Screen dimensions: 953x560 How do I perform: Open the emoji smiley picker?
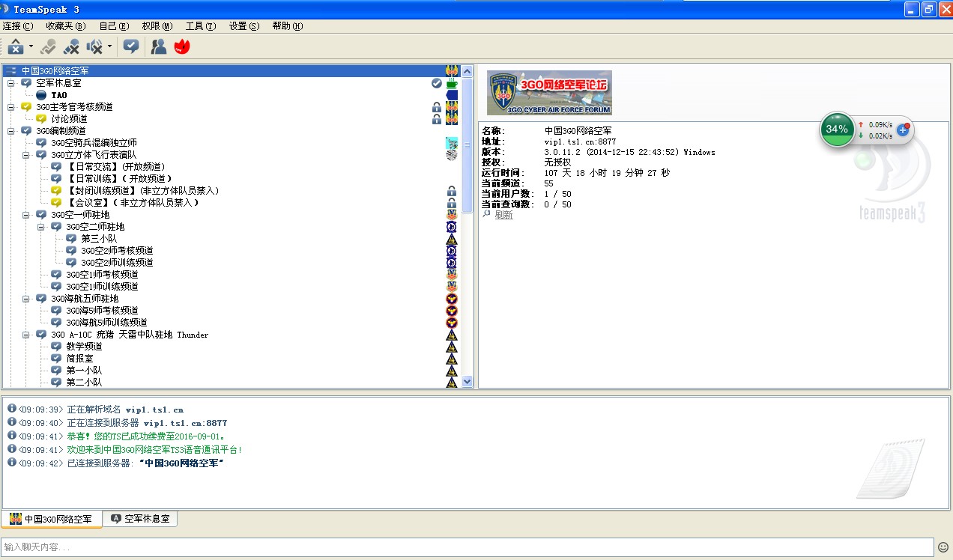[943, 547]
